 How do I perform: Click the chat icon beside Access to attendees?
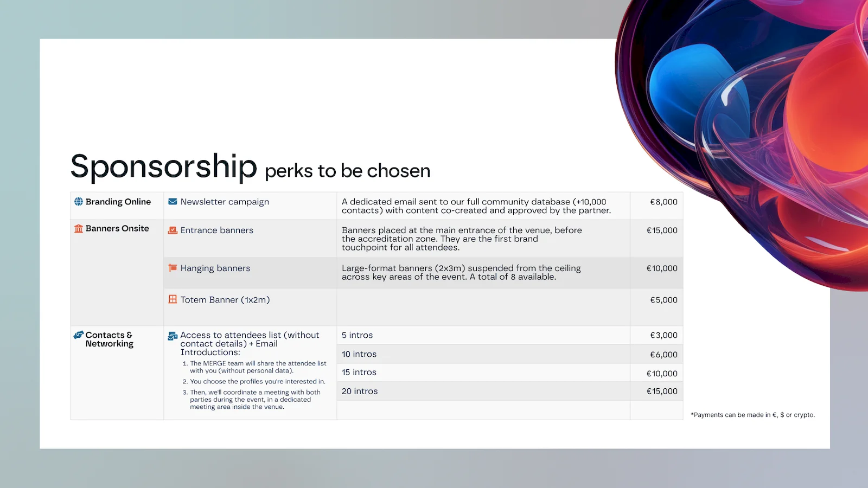click(173, 336)
